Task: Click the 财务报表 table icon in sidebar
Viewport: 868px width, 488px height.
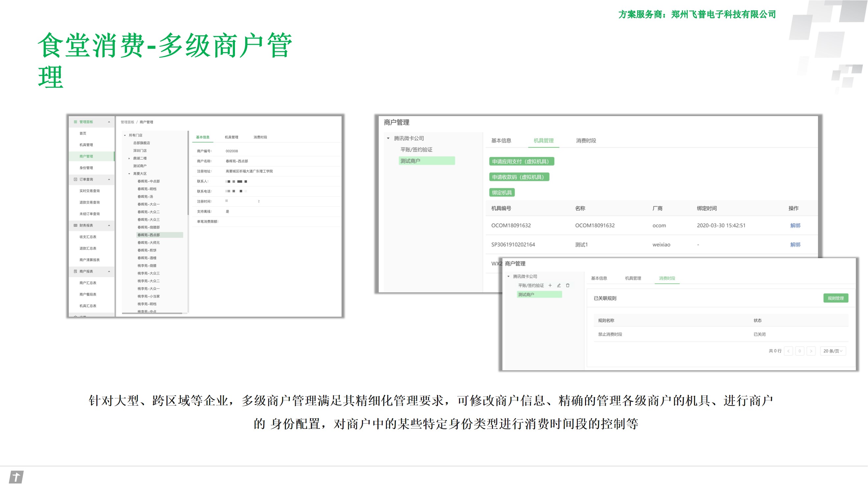Action: [75, 225]
